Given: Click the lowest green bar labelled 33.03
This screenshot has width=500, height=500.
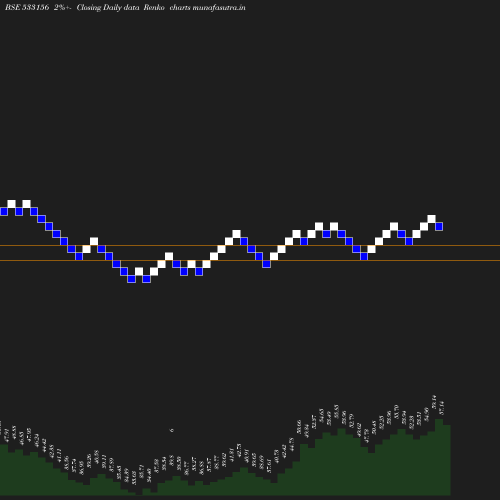Looking at the screenshot, I should [139, 492].
